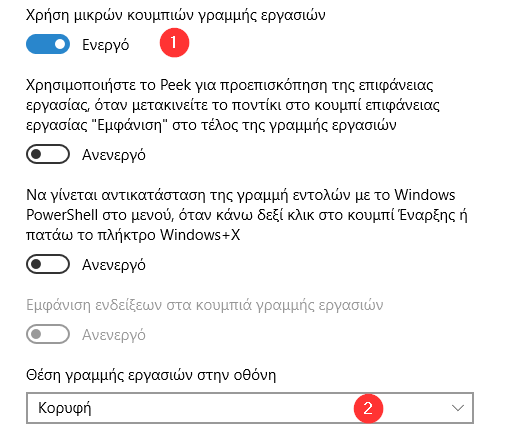Click the Ενεργό label beside the blue toggle
The width and height of the screenshot is (529, 436).
point(106,45)
